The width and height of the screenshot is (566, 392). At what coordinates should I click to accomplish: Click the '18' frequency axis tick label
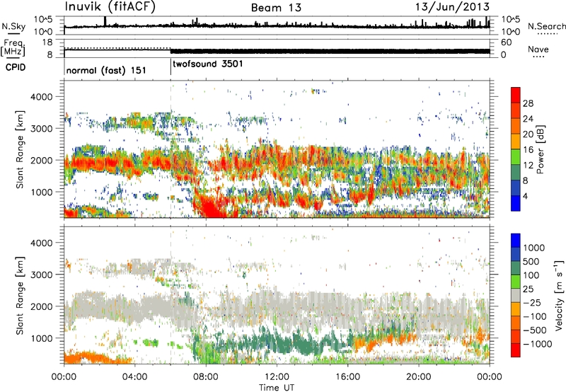click(x=47, y=42)
